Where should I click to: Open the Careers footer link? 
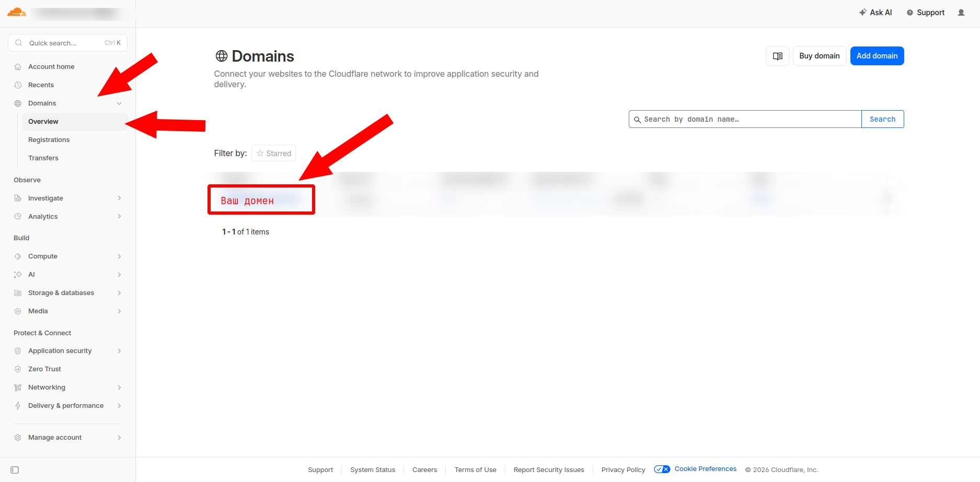coord(424,470)
